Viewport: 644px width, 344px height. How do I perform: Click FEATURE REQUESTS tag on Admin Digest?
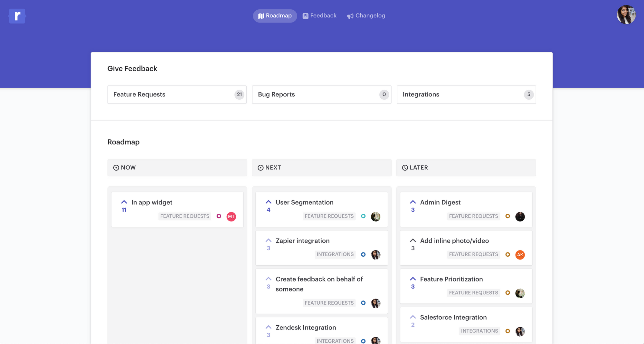pyautogui.click(x=474, y=216)
